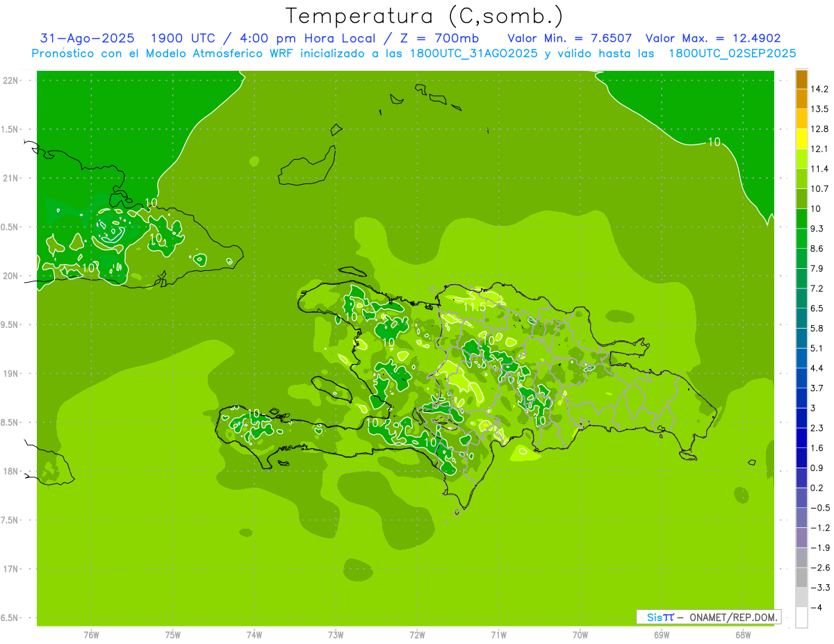Image resolution: width=834 pixels, height=644 pixels.
Task: Select the '72W' longitude axis label
Action: [x=417, y=635]
